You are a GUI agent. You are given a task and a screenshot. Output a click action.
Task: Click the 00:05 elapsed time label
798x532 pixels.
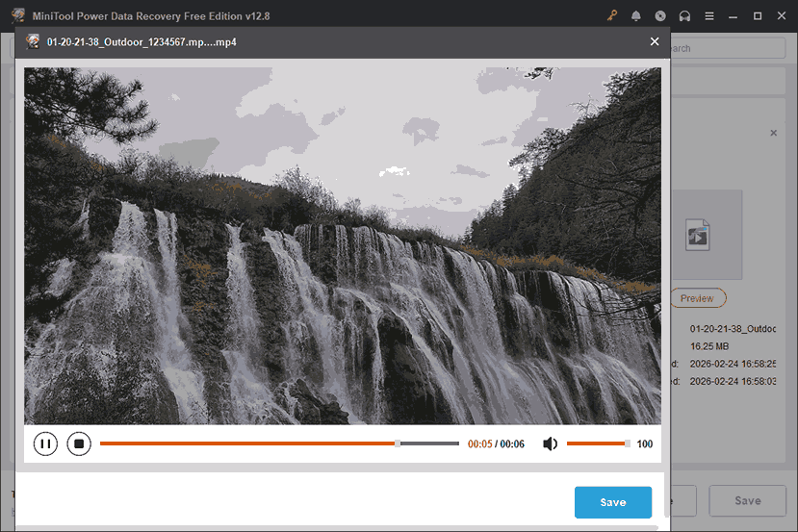click(480, 444)
